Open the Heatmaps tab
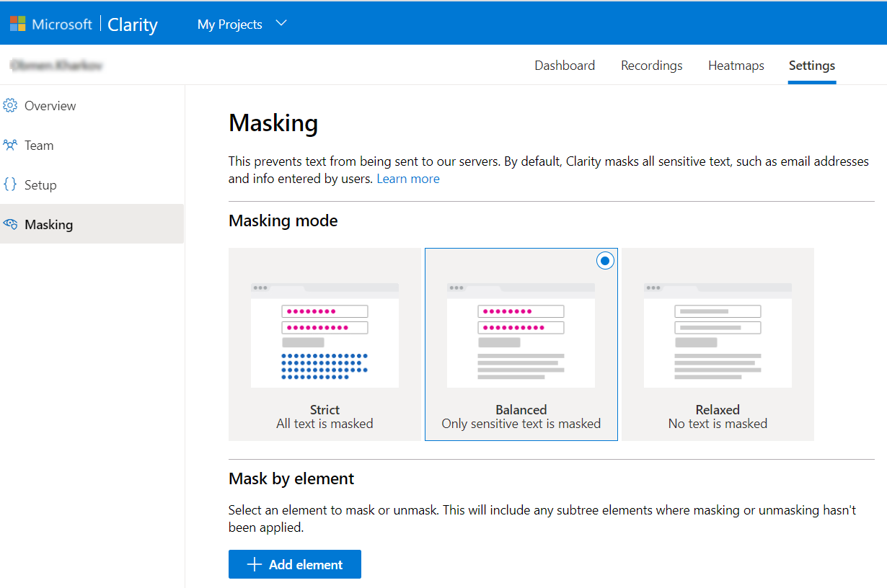887x588 pixels. 736,66
